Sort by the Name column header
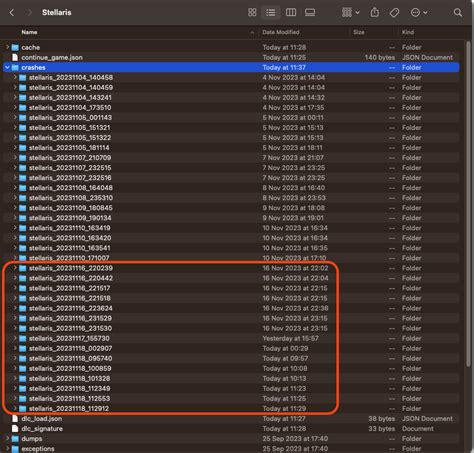This screenshot has height=453, width=474. click(29, 32)
